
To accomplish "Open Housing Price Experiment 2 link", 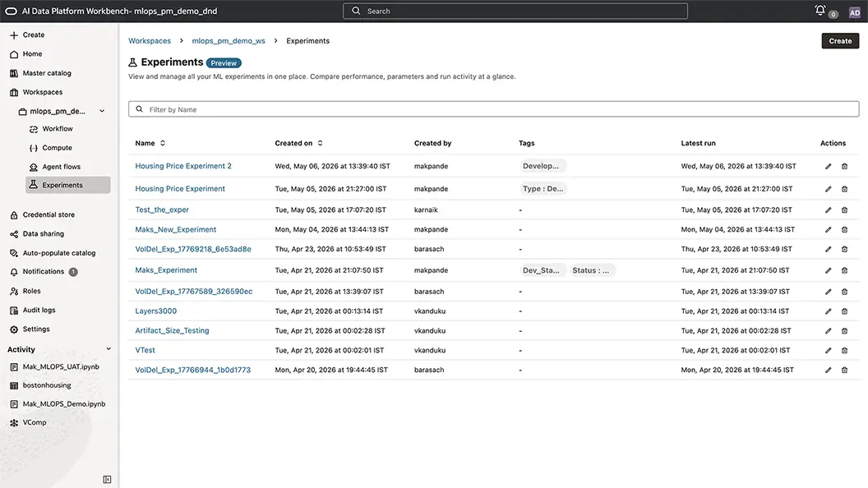I will [183, 166].
